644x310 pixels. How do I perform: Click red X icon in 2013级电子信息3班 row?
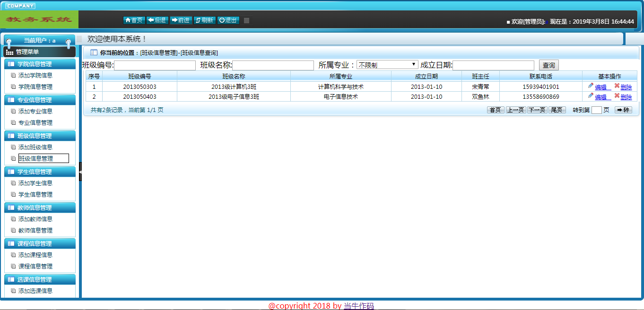[x=617, y=95]
